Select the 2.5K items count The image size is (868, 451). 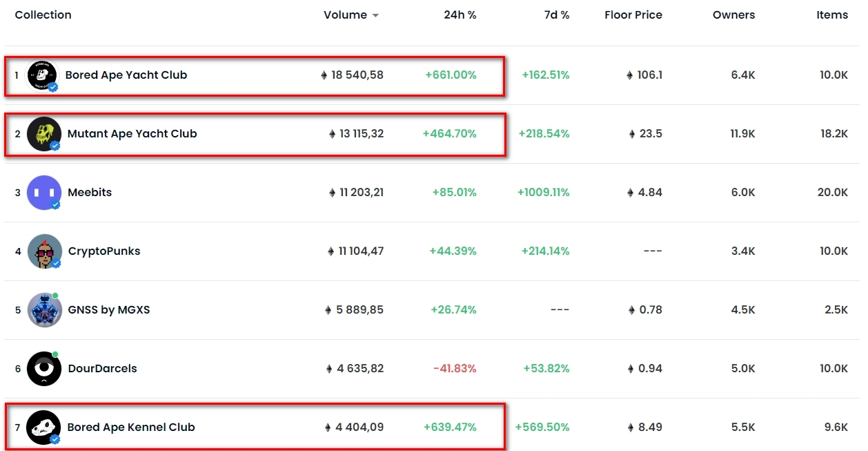click(836, 309)
